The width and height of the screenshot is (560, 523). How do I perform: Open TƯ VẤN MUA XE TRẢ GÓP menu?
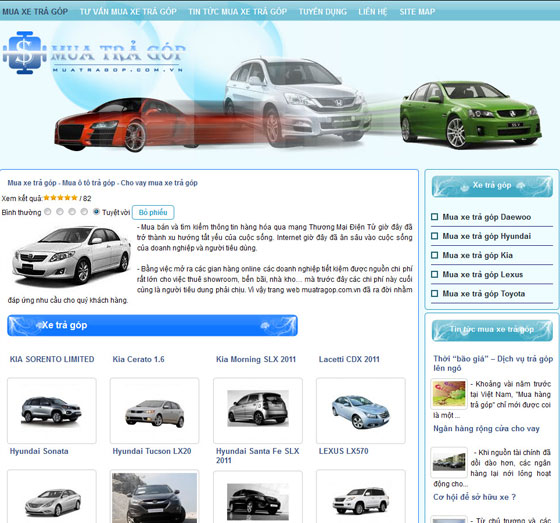(x=128, y=12)
